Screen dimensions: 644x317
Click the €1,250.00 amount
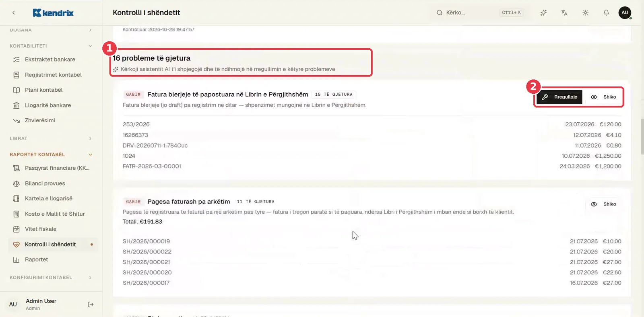pos(608,156)
